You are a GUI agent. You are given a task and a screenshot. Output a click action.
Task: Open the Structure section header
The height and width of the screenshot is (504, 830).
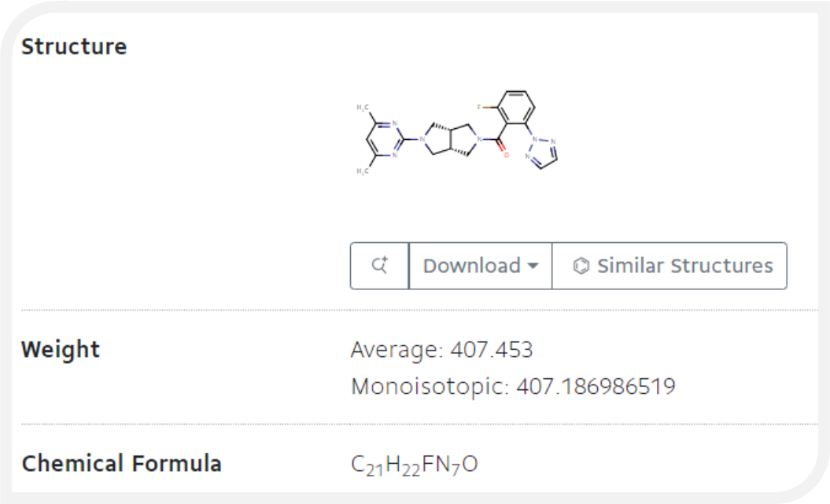[76, 46]
